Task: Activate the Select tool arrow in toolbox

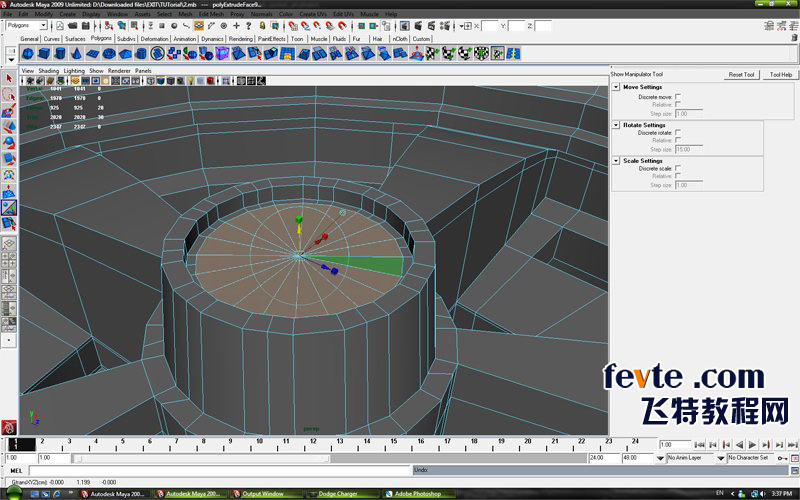Action: (9, 79)
